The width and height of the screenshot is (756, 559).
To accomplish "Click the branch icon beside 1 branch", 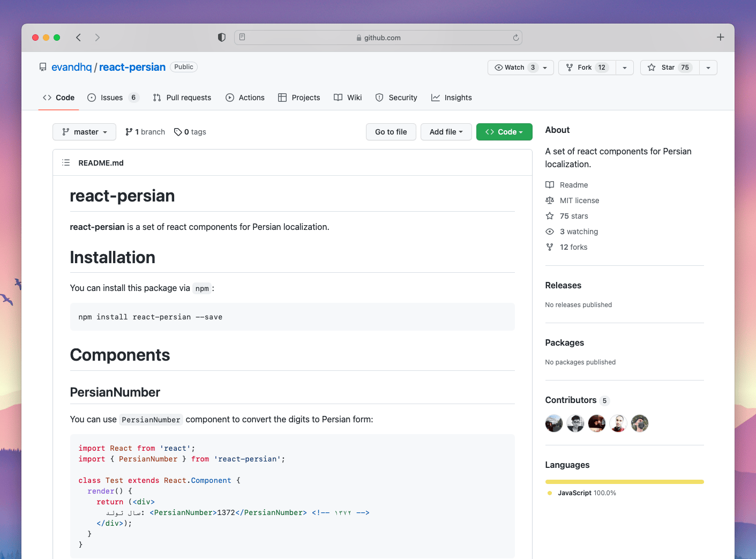I will tap(129, 132).
